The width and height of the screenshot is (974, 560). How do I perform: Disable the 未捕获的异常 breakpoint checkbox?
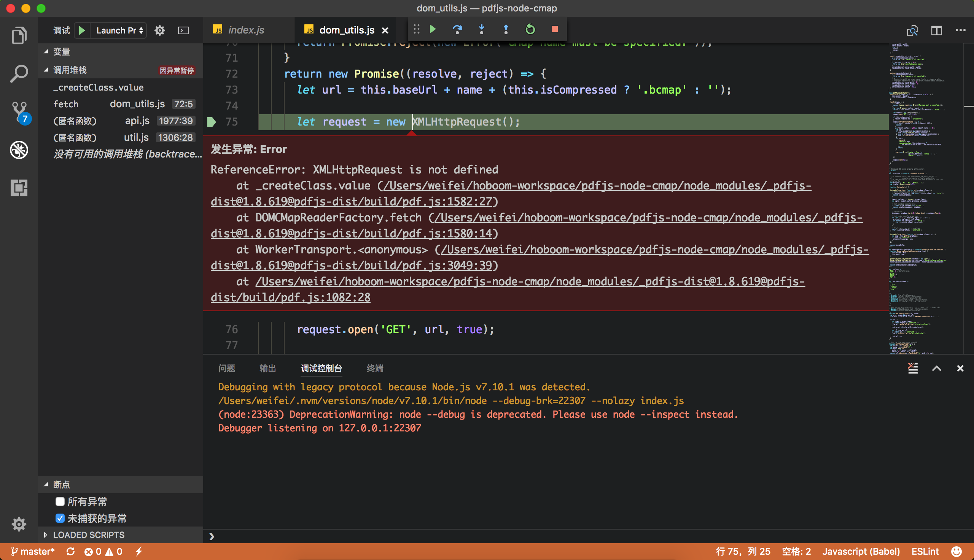(x=60, y=518)
